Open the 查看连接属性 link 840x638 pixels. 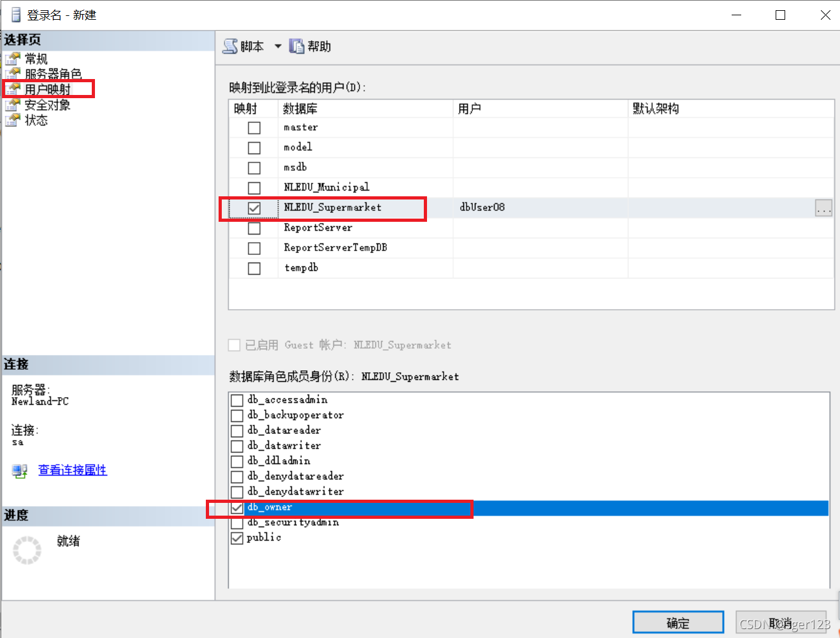pyautogui.click(x=73, y=470)
